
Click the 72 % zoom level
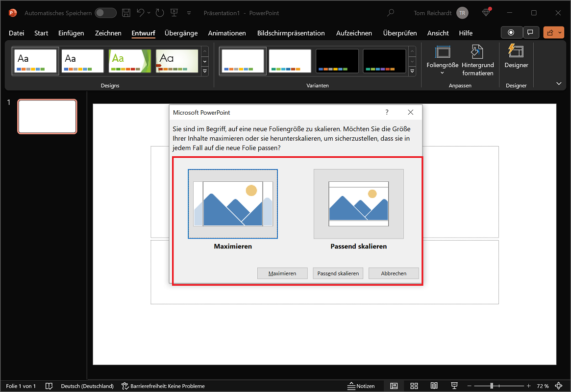(543, 386)
